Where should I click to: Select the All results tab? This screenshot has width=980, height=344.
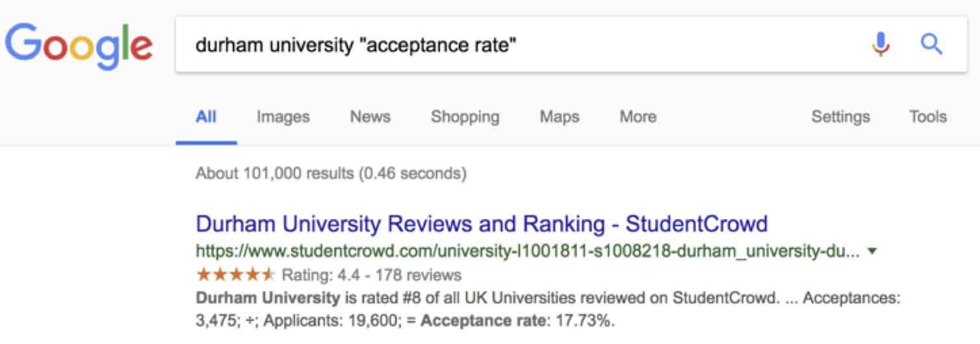[x=206, y=117]
